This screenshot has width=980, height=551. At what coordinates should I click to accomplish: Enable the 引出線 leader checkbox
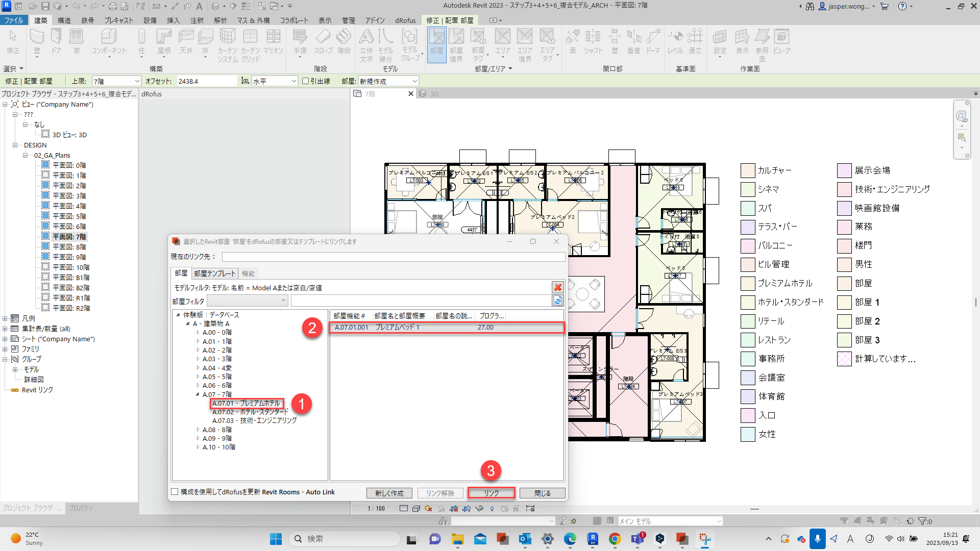point(305,81)
